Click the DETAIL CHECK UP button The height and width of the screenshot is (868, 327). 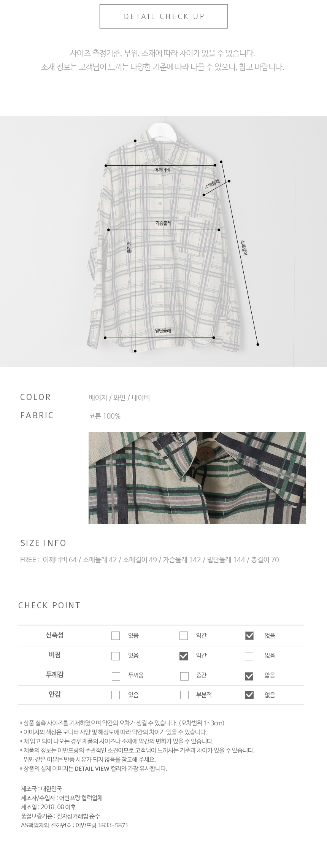coord(163,16)
